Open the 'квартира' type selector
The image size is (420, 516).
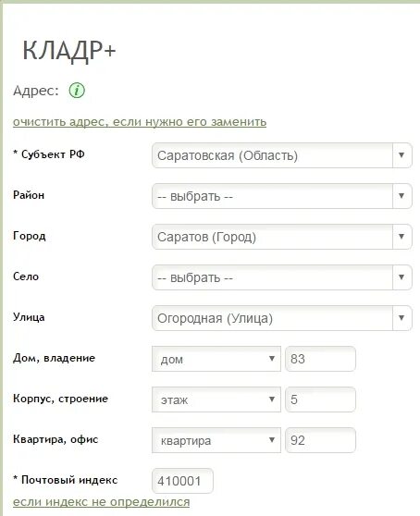(x=216, y=440)
